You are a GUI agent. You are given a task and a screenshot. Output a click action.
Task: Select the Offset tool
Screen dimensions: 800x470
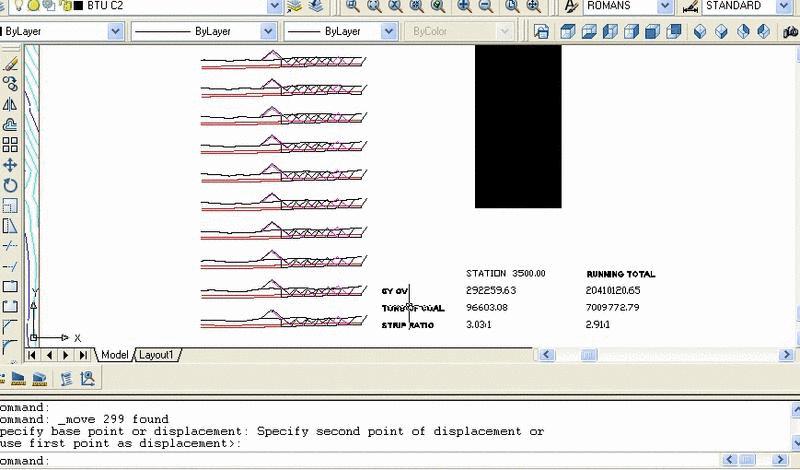point(10,125)
